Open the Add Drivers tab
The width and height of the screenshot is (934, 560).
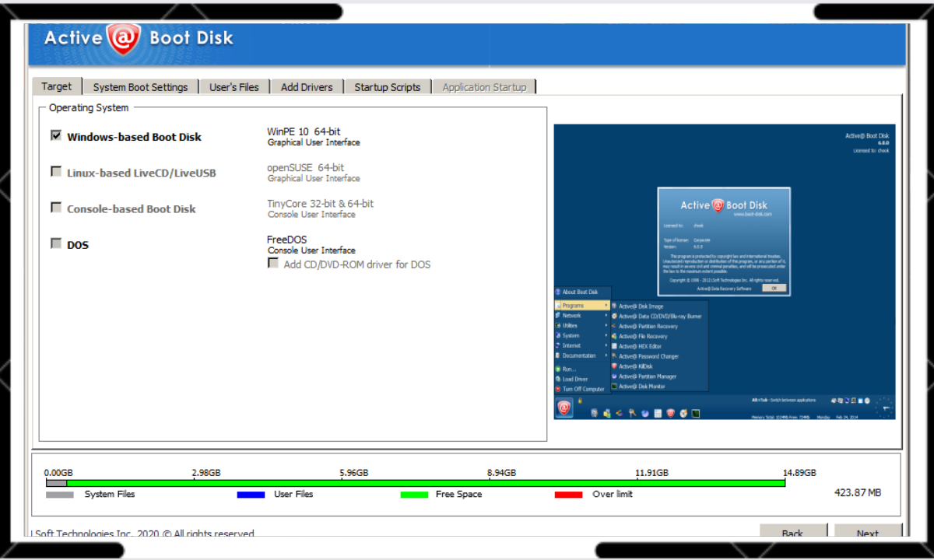coord(307,86)
